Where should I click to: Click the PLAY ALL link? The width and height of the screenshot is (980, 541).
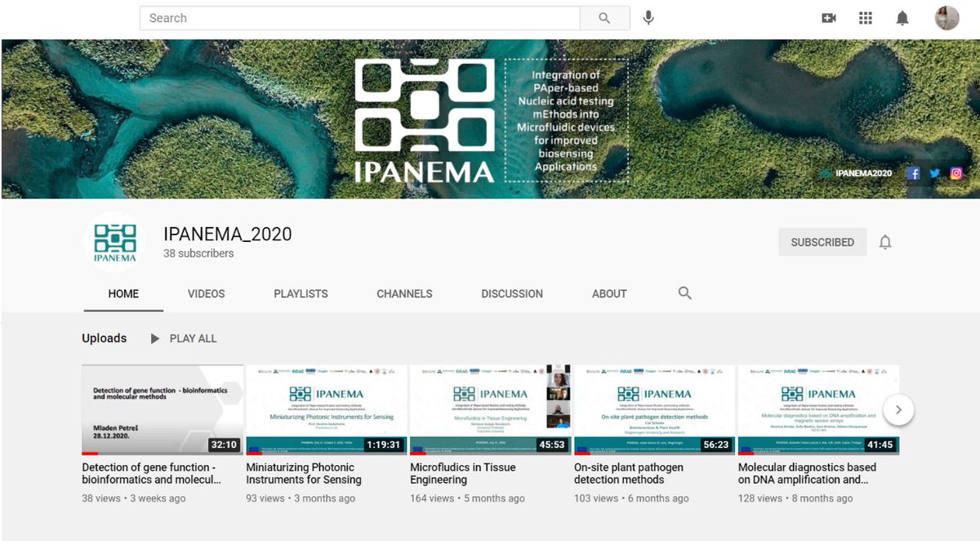pos(193,338)
